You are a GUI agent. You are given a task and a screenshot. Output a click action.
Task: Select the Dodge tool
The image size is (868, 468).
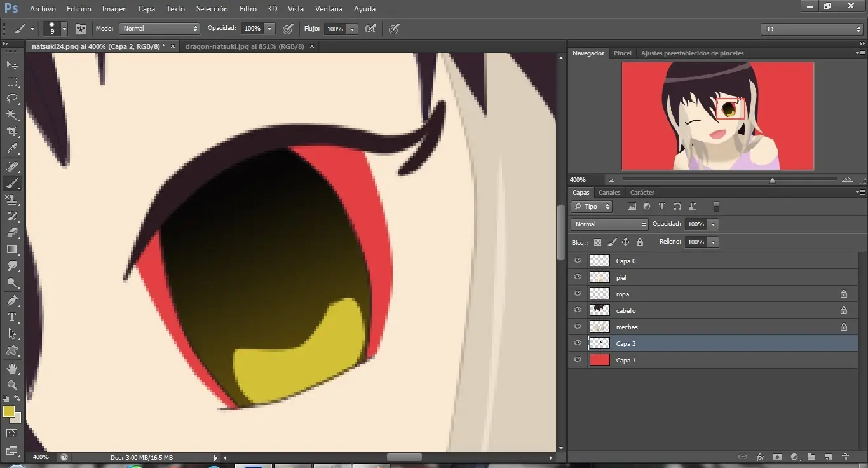click(12, 282)
